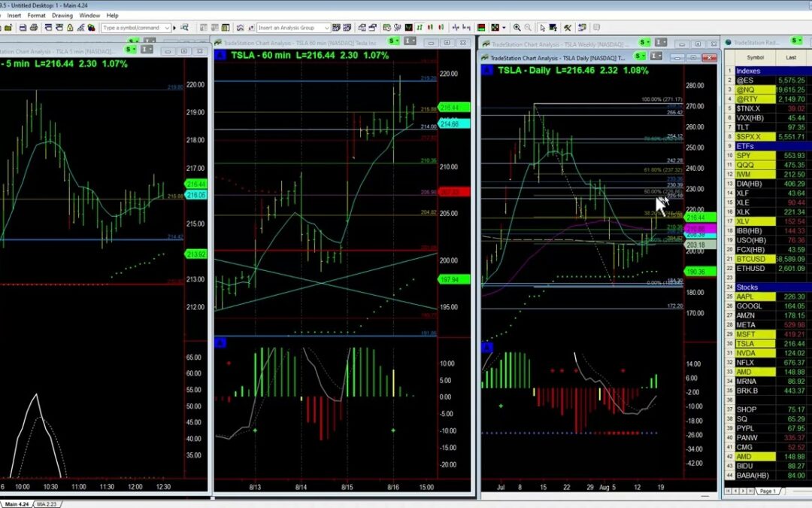
Task: Open the Drawing menu
Action: point(62,16)
